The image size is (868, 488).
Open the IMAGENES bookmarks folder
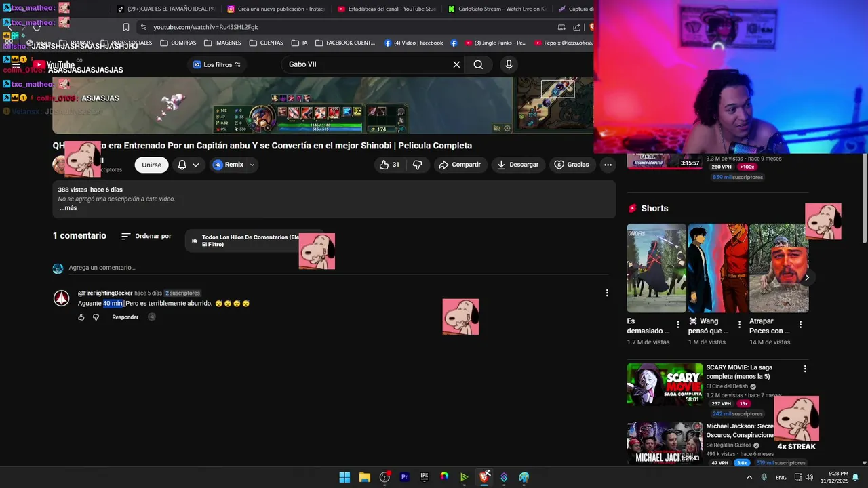coord(222,43)
